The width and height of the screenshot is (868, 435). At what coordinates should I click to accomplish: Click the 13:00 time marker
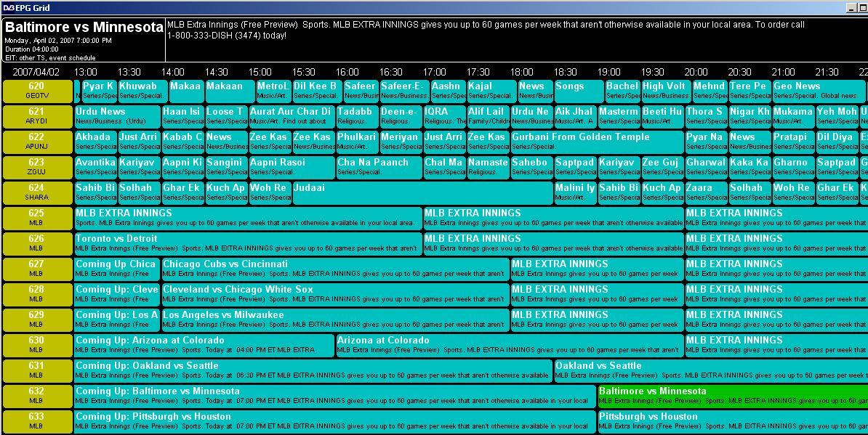tap(85, 72)
